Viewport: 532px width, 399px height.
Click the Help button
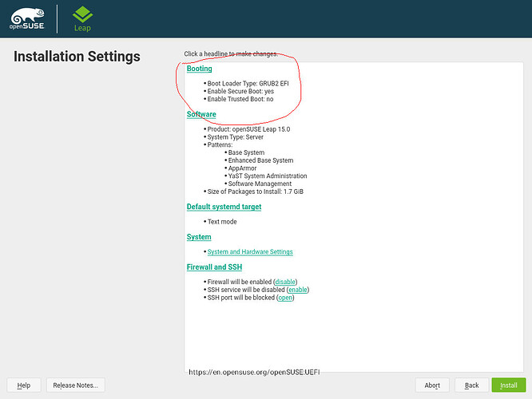pyautogui.click(x=24, y=385)
